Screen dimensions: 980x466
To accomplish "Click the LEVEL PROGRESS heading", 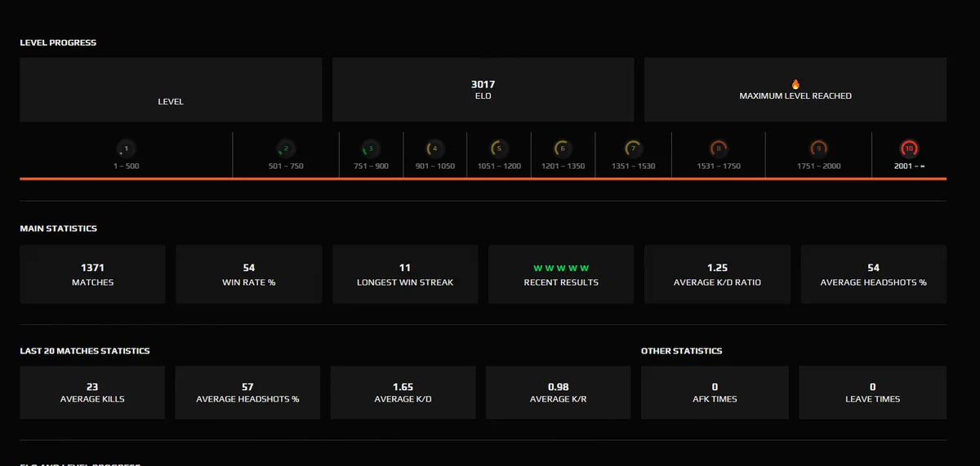I will coord(58,42).
